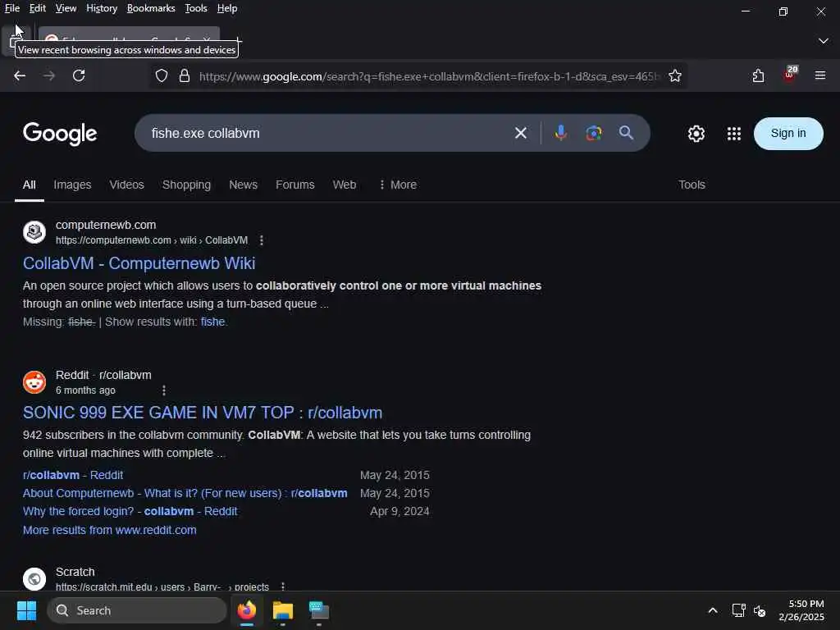Launch Firefox from the taskbar
This screenshot has height=630, width=840.
point(247,610)
